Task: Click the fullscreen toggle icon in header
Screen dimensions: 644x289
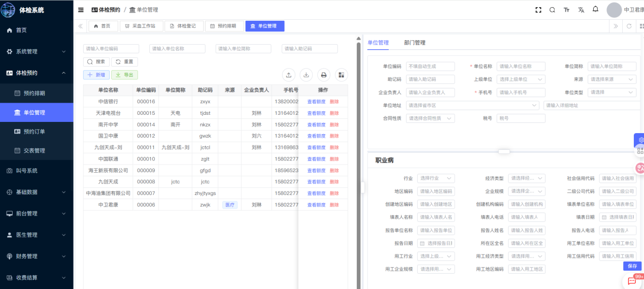Action: click(538, 10)
